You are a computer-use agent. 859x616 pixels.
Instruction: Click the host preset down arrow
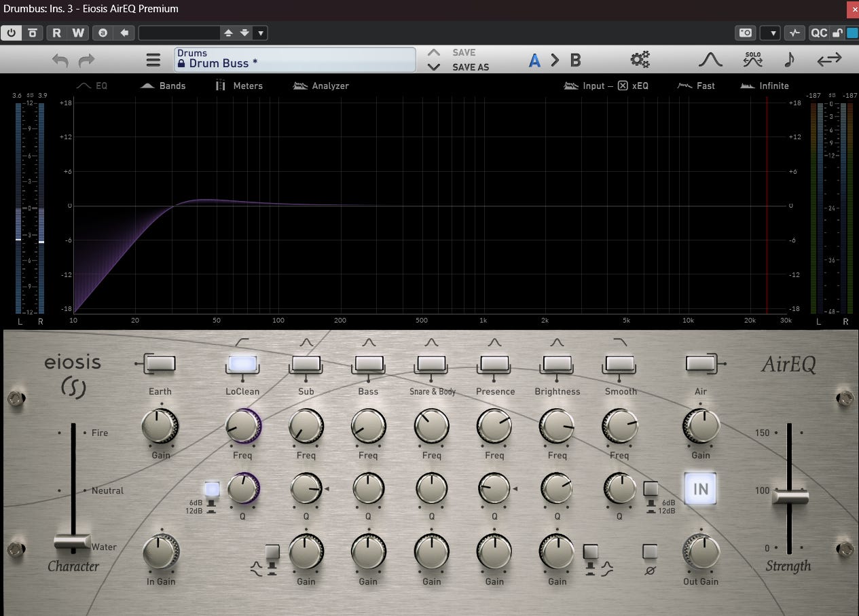[x=244, y=33]
